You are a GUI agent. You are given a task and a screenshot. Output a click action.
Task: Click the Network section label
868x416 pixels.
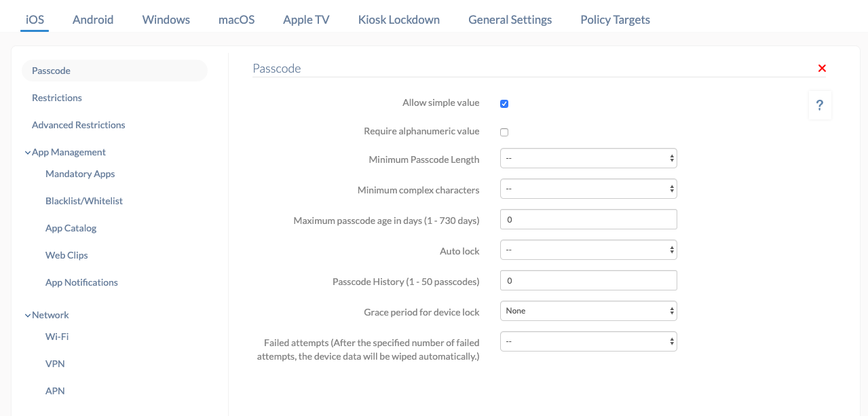50,315
